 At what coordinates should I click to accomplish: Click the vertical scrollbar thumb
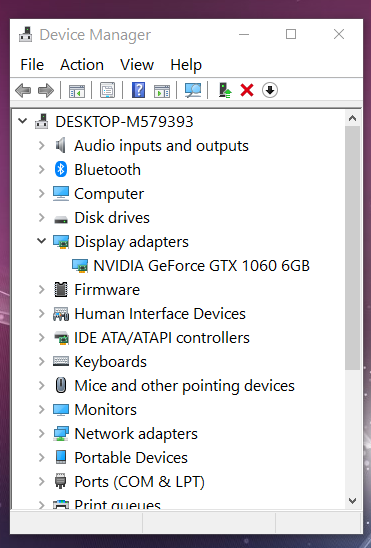point(352,248)
